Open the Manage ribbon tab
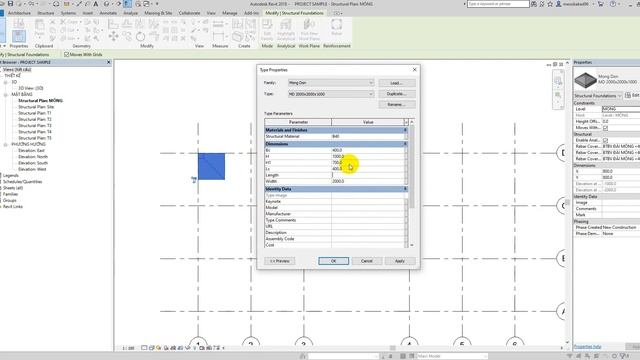The width and height of the screenshot is (640, 360). click(x=229, y=13)
